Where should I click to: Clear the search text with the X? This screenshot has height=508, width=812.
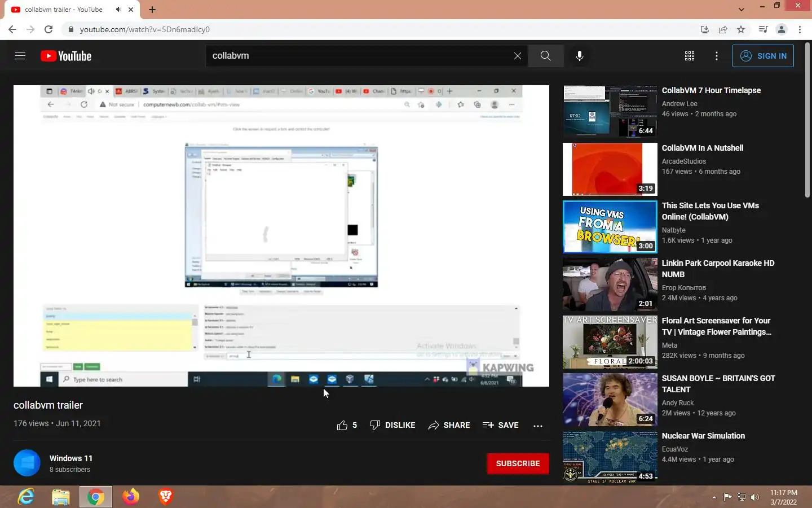tap(517, 56)
